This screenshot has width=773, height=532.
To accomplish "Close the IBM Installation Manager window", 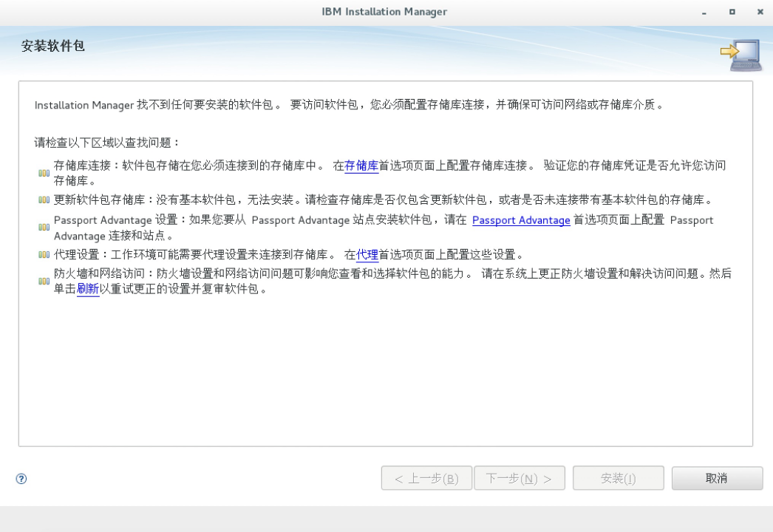I will (760, 13).
